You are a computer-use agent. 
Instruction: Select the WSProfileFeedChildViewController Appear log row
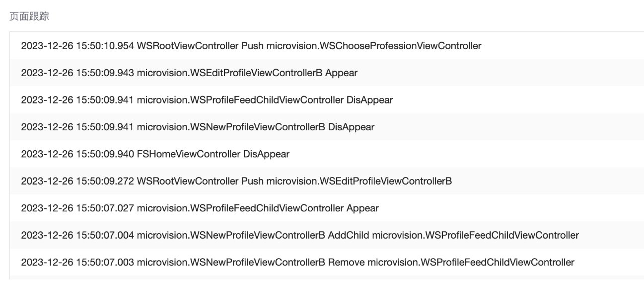click(x=200, y=208)
